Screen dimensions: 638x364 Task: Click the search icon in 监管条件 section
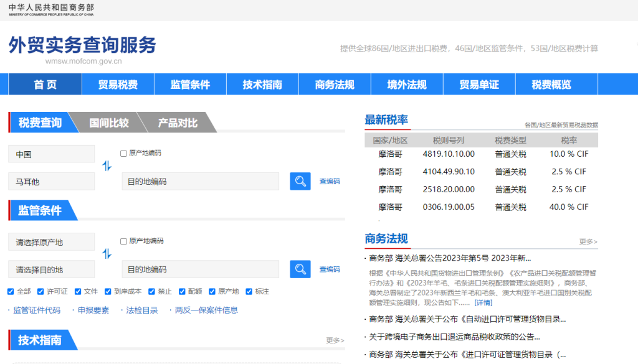pos(300,269)
